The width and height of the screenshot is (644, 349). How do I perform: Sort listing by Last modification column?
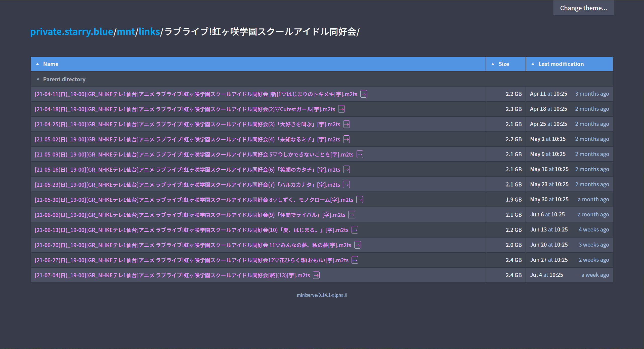click(x=561, y=64)
